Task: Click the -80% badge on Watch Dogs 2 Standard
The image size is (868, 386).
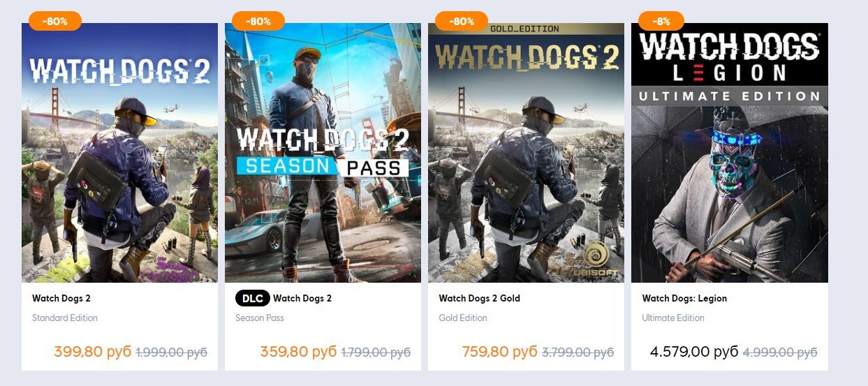Action: click(55, 21)
